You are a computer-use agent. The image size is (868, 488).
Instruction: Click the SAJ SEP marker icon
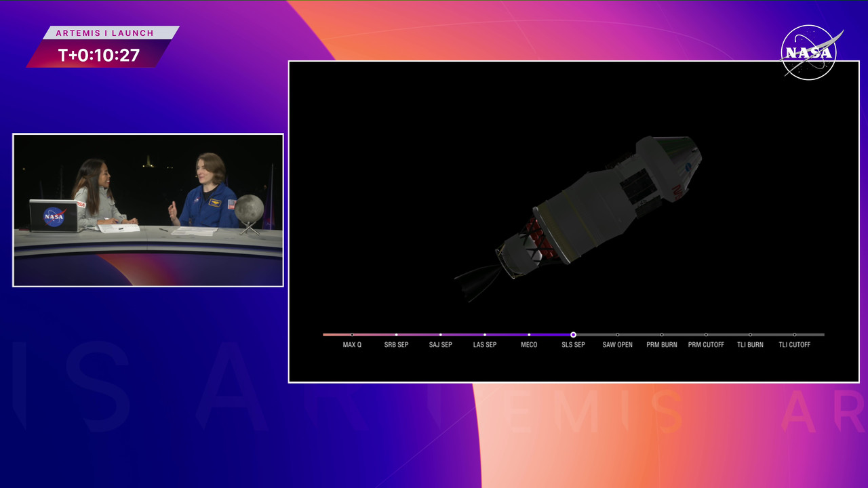(440, 334)
